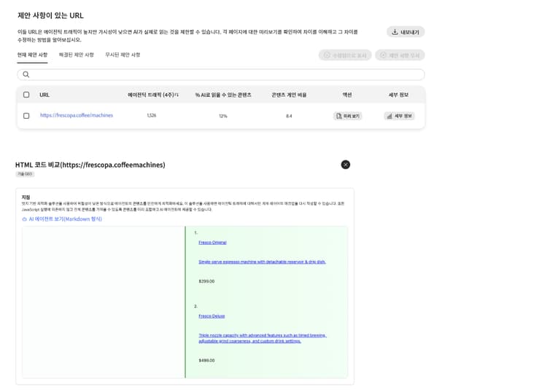Click the magnifier search icon
Screen dimensions: 547x392
(x=26, y=74)
